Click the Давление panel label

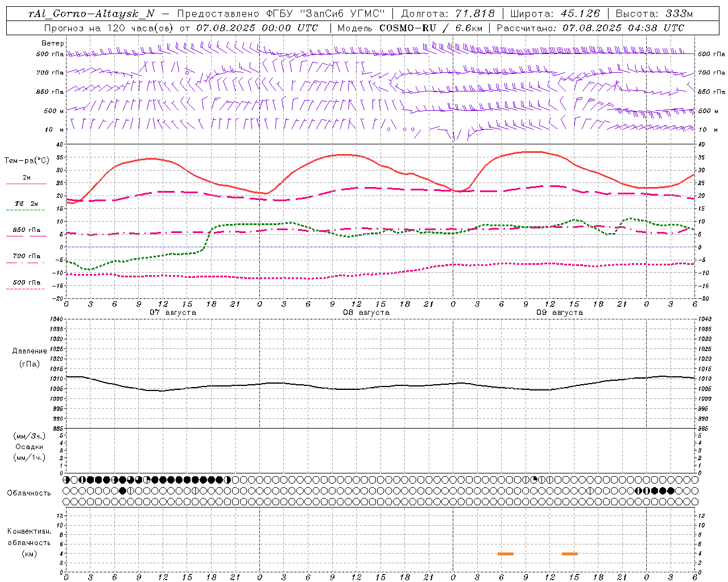[x=30, y=351]
